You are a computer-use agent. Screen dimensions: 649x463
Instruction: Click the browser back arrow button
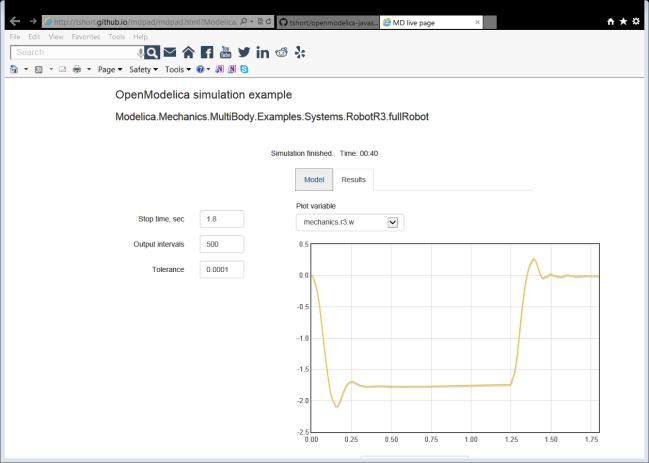[14, 20]
